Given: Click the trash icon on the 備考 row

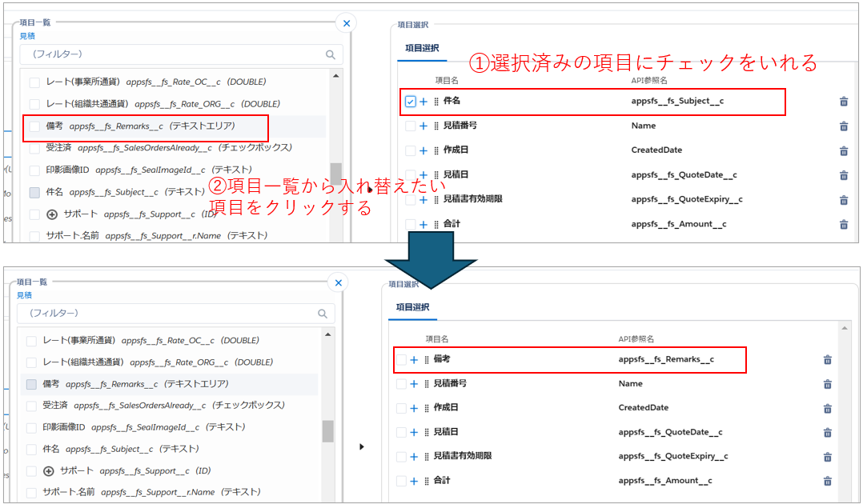Looking at the screenshot, I should click(x=827, y=360).
